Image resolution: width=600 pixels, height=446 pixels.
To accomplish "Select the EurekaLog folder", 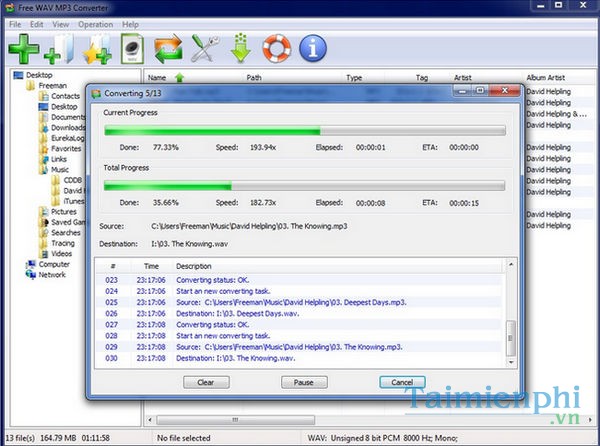I will [x=67, y=138].
